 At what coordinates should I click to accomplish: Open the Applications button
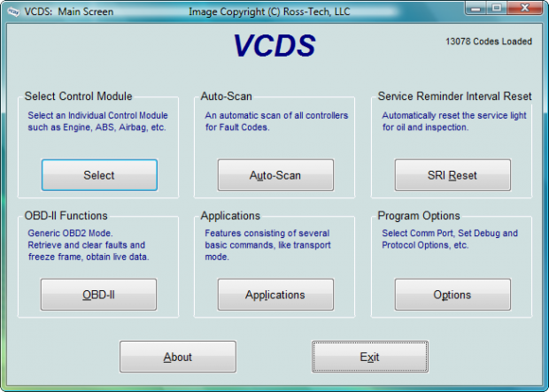[x=275, y=295]
